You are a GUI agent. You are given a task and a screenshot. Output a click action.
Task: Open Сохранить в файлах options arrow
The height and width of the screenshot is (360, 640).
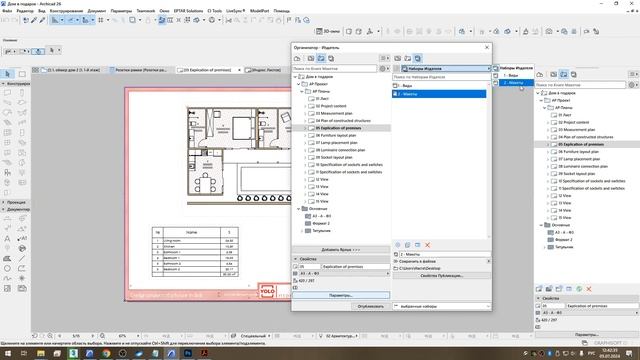click(488, 261)
